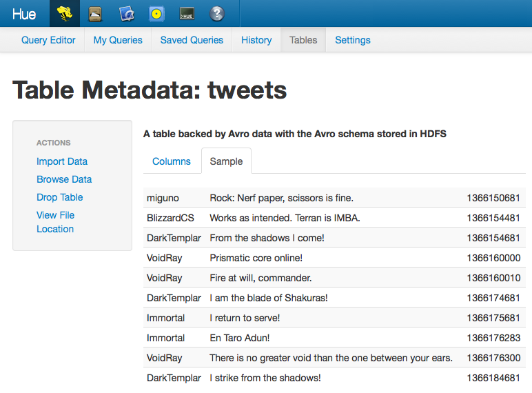
Task: Click VoidRay in the 'Prismatic core online!' row
Action: tap(164, 258)
